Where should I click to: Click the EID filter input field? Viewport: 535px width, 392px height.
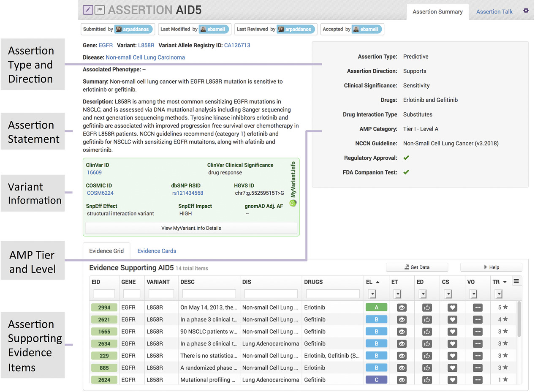[104, 294]
